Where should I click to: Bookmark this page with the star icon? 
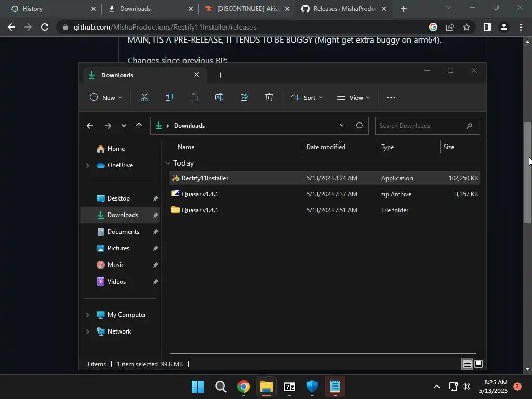click(x=467, y=27)
